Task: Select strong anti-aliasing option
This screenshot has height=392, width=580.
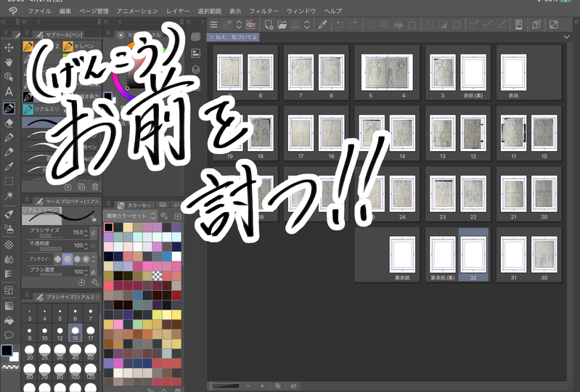Action: coord(86,259)
